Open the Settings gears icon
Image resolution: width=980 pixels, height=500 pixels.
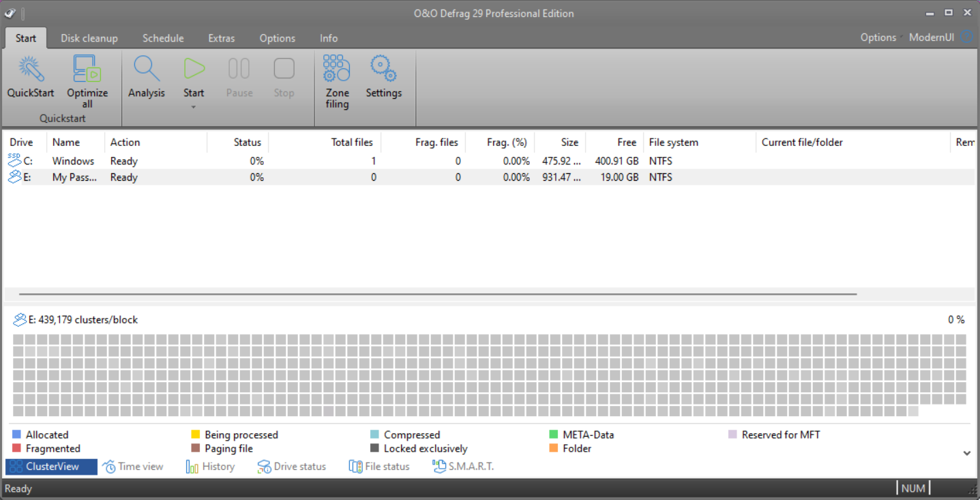[383, 70]
